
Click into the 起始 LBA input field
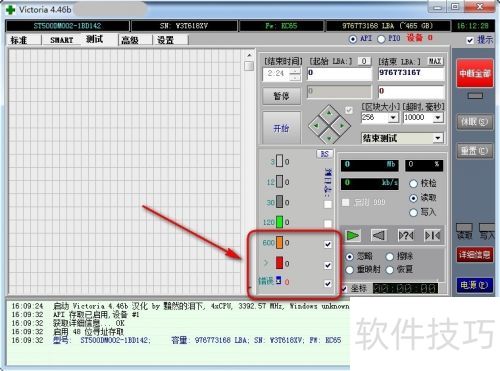coord(339,73)
